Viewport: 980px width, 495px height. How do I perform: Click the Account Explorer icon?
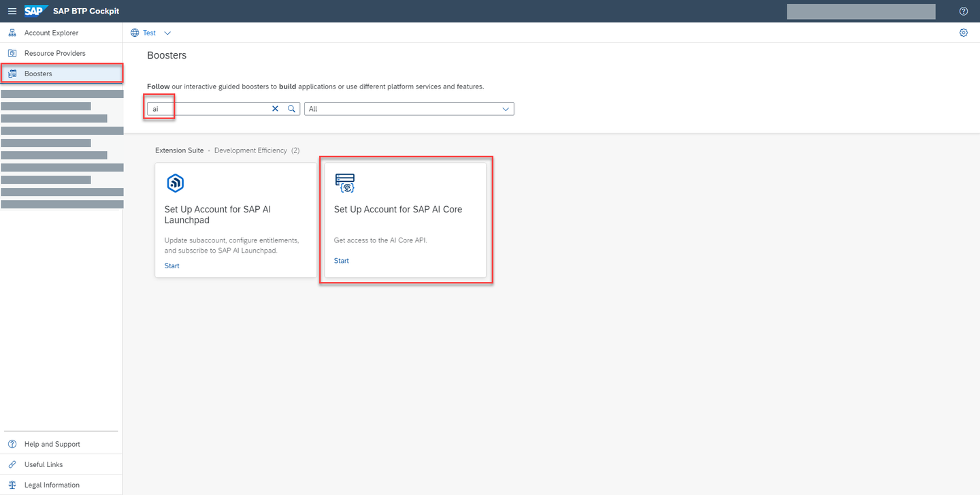point(12,33)
